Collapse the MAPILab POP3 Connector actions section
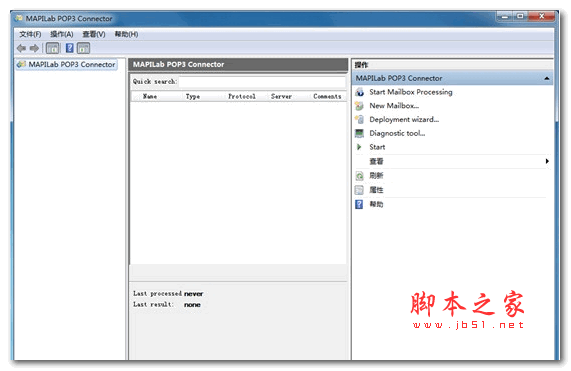This screenshot has height=371, width=571. pos(547,78)
